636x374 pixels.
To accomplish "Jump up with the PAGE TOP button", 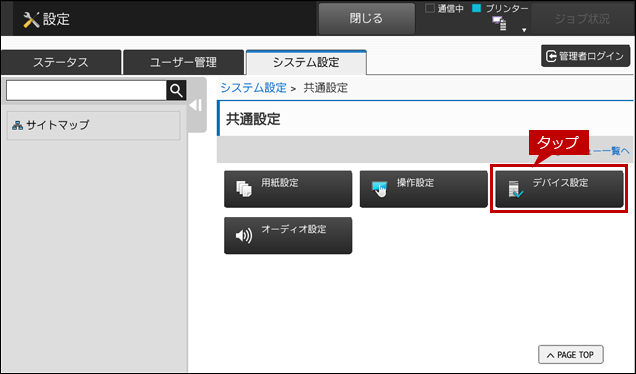I will [571, 355].
